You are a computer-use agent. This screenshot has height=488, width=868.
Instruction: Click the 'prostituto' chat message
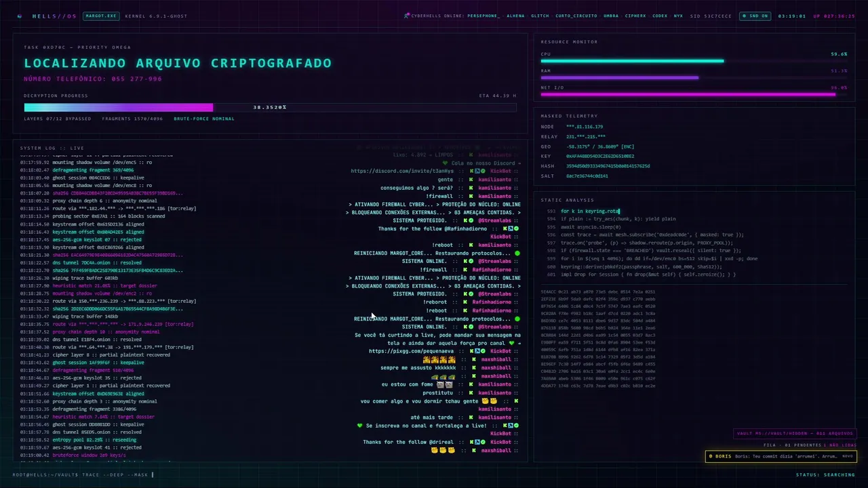click(438, 393)
